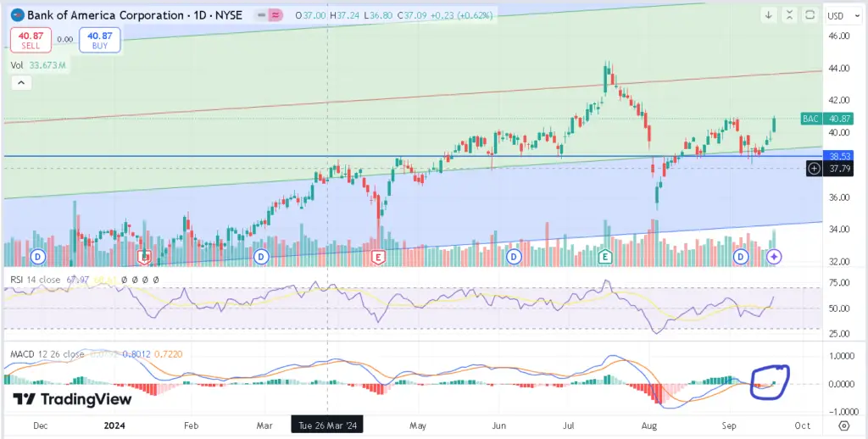Click the 37.79 crosshair price label
The image size is (868, 439).
pyautogui.click(x=838, y=169)
